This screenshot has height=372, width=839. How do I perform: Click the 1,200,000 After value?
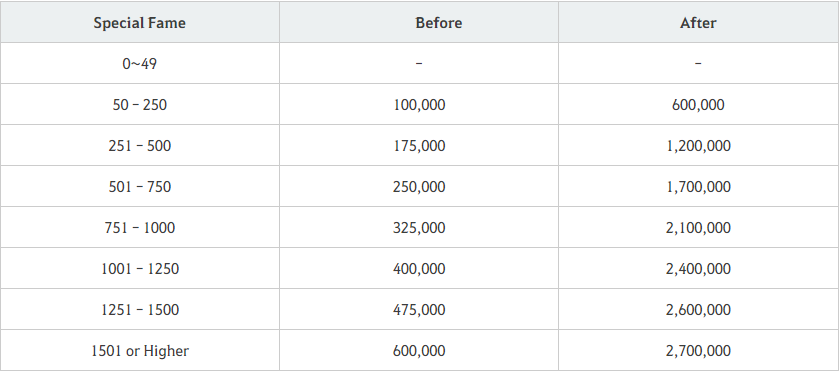tap(698, 146)
